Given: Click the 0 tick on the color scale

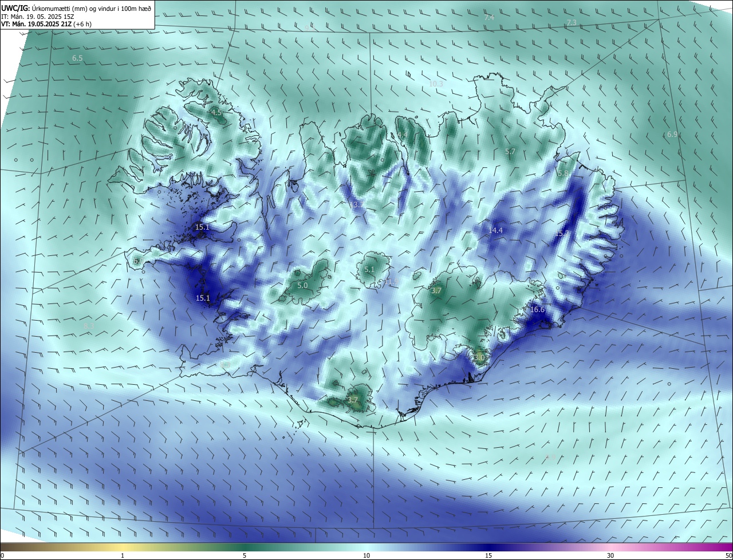Looking at the screenshot, I should click(2, 555).
